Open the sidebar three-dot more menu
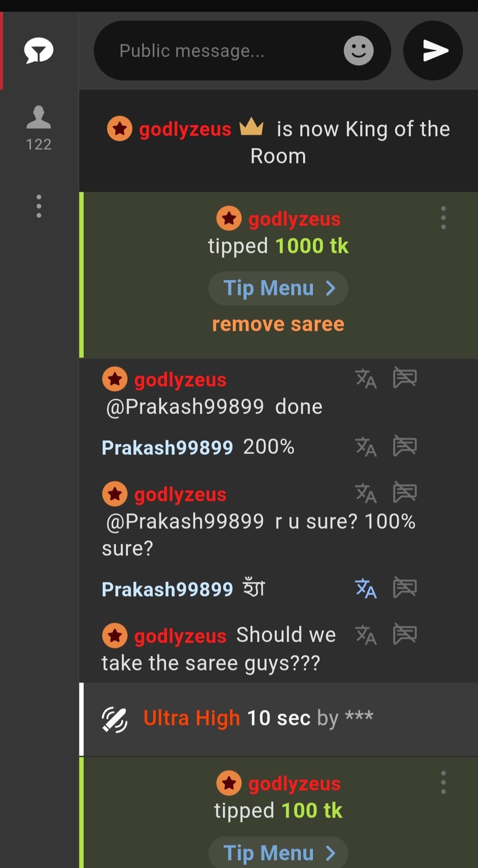 coord(39,206)
